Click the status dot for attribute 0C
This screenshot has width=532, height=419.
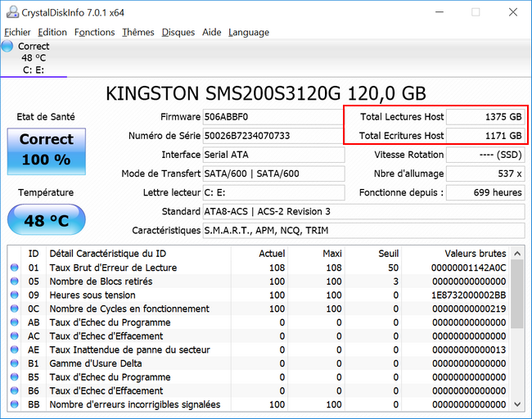(x=14, y=309)
